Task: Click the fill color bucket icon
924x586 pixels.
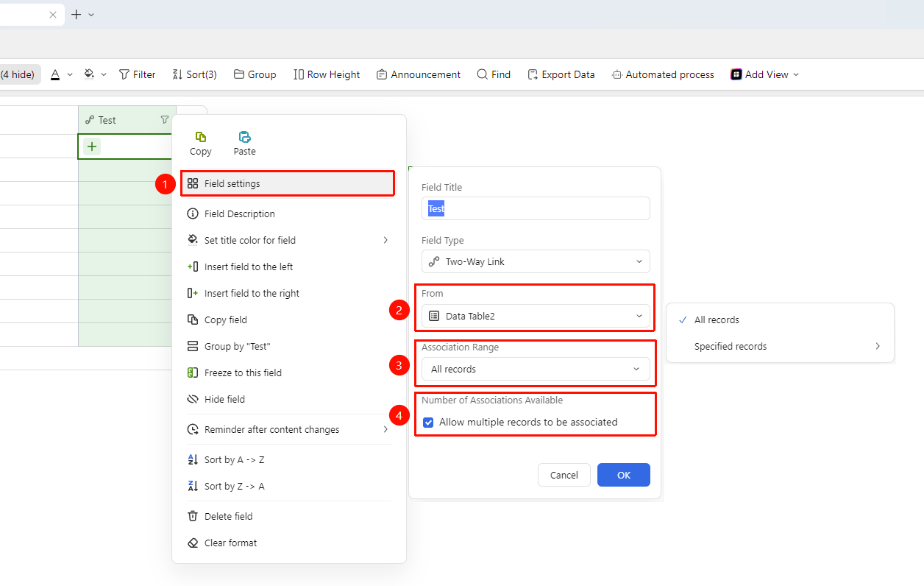Action: (89, 74)
